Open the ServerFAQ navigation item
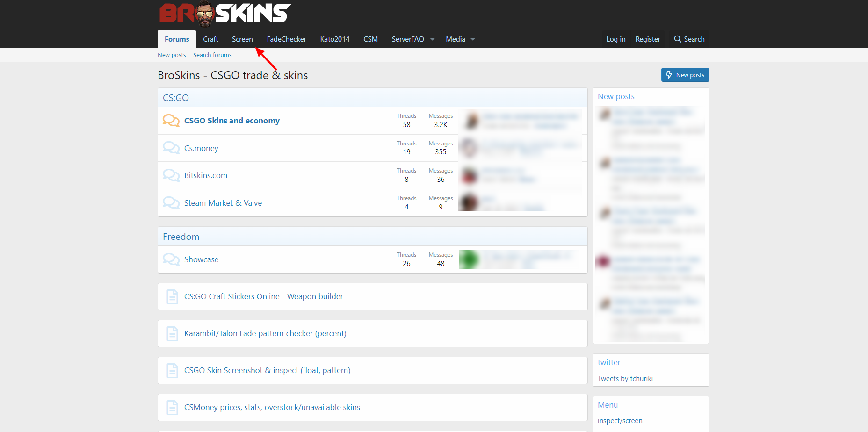 tap(408, 39)
